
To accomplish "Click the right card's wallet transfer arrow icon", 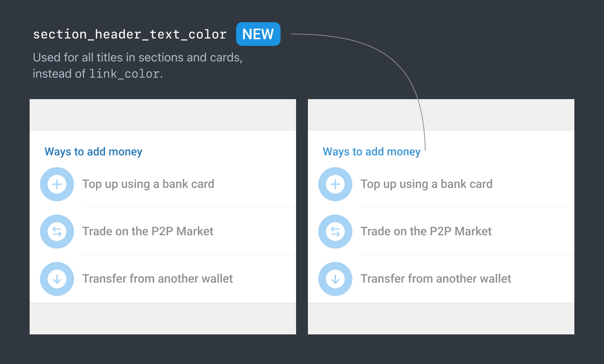I will (x=335, y=279).
